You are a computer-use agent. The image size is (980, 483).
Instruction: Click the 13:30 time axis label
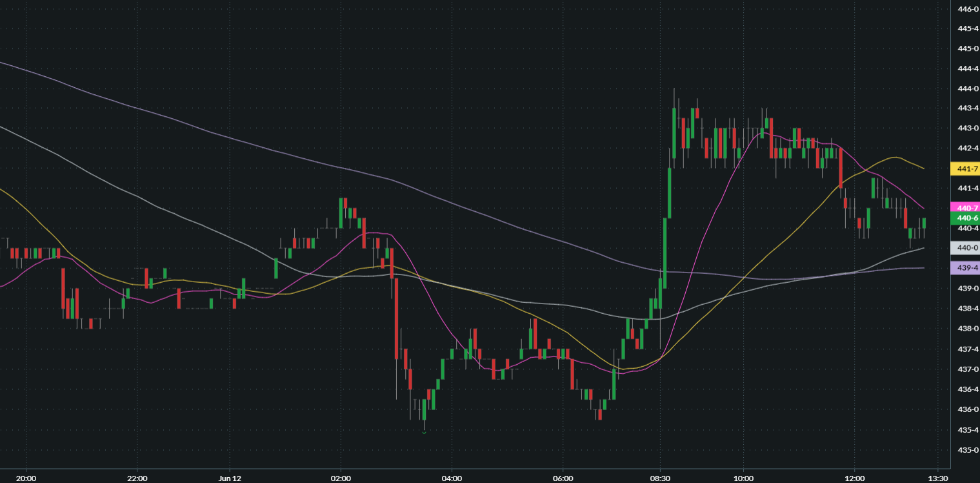coord(938,478)
